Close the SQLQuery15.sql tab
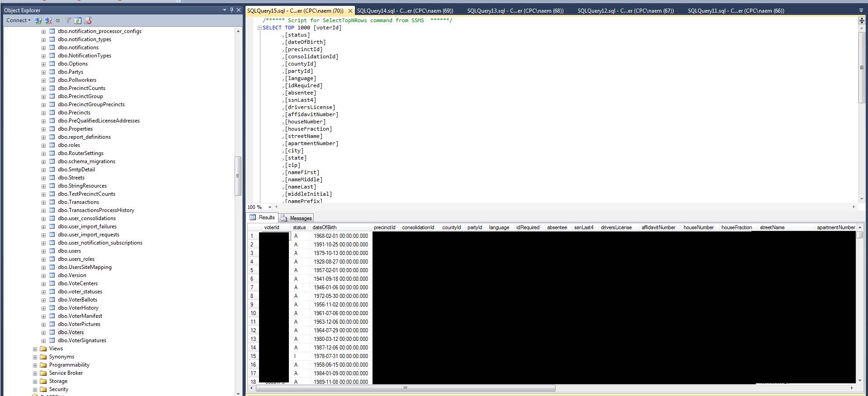868x396 pixels. [x=350, y=11]
